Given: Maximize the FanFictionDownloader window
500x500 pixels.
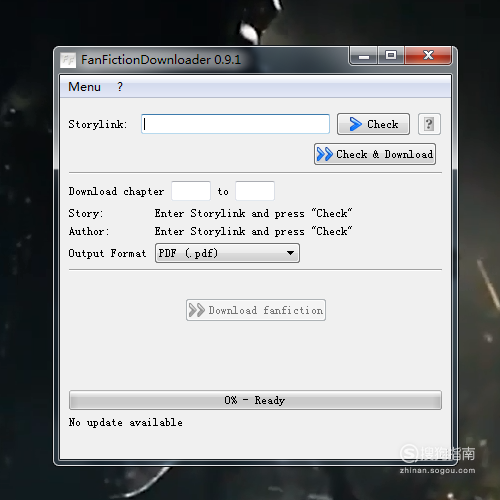Looking at the screenshot, I should (x=391, y=56).
